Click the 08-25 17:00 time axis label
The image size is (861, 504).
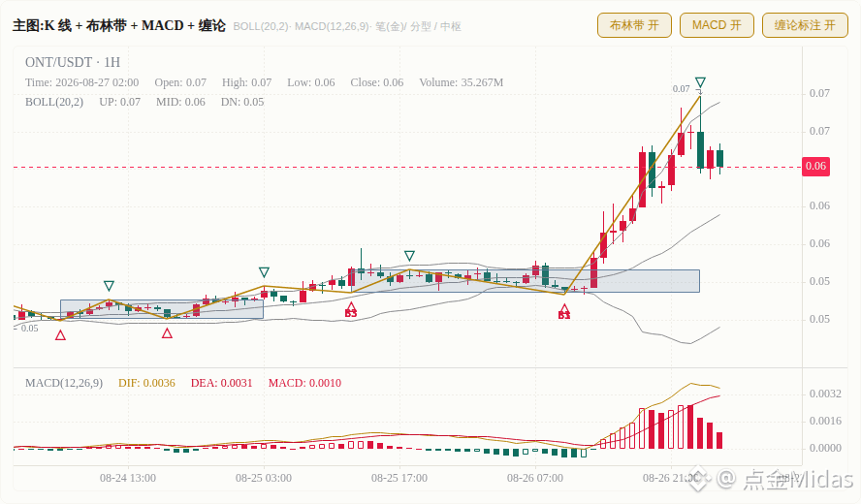399,478
